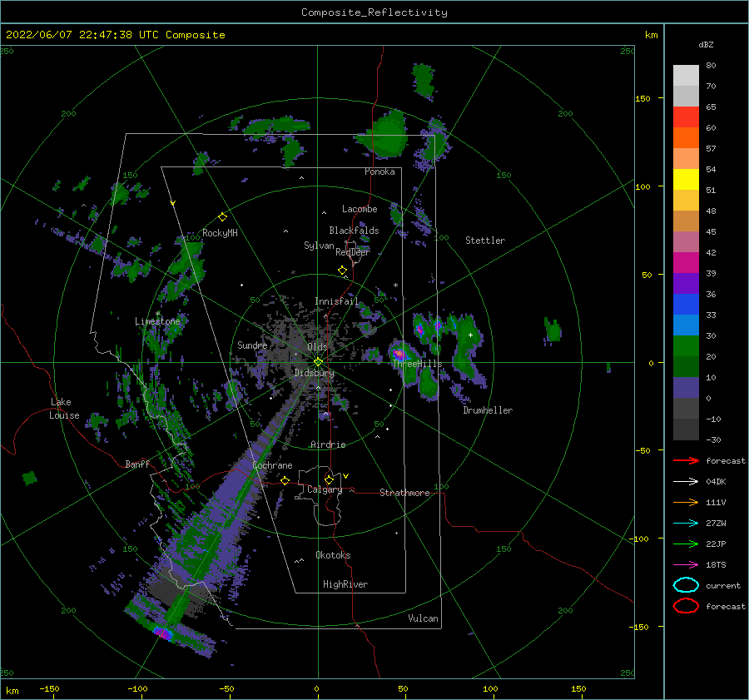Screen dimensions: 749x700
Task: Click the Ponoka label
Action: (x=379, y=171)
